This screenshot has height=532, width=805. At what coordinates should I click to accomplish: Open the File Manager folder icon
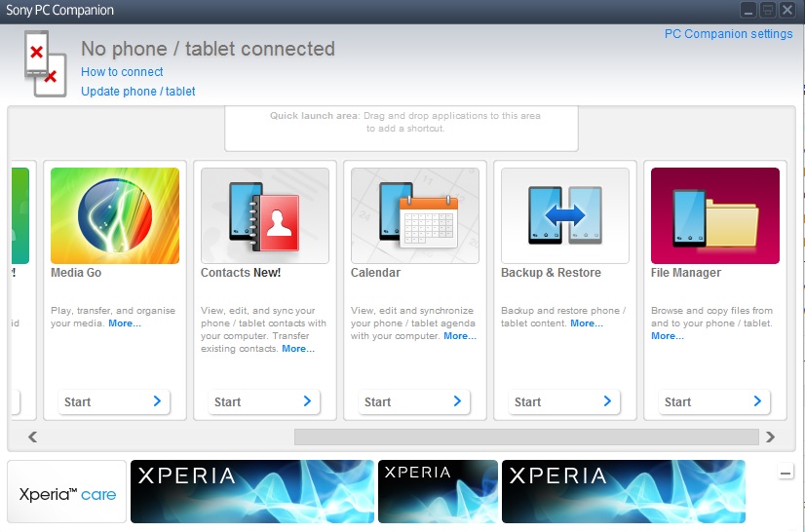[715, 215]
